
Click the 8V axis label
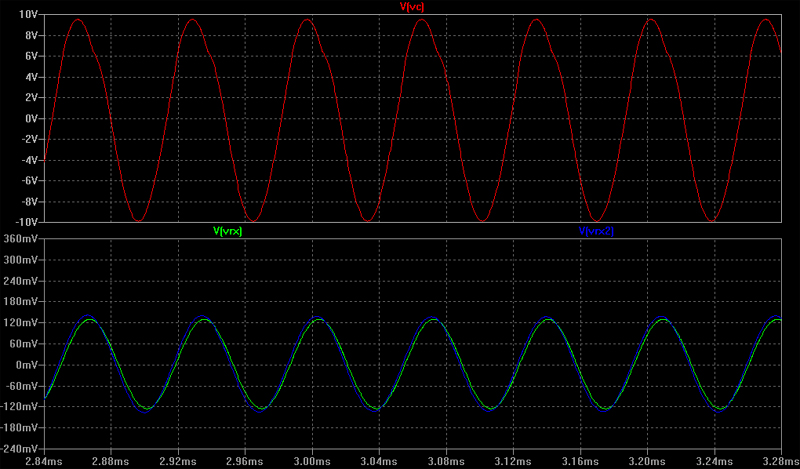coord(31,35)
